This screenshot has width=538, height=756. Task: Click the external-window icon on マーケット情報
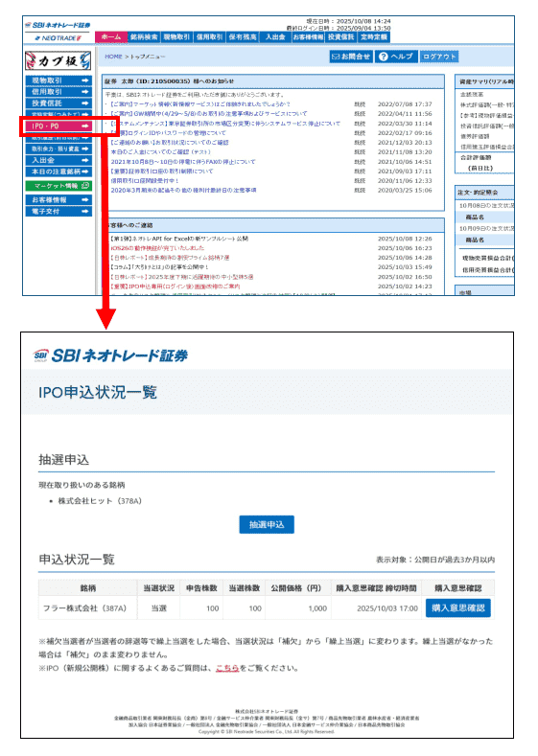pos(85,186)
